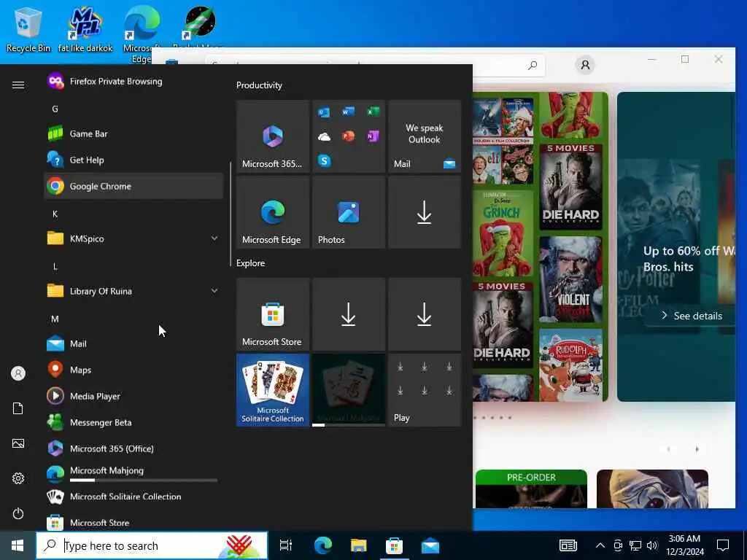The image size is (747, 560).
Task: Jump to letter M in app list
Action: 55,319
